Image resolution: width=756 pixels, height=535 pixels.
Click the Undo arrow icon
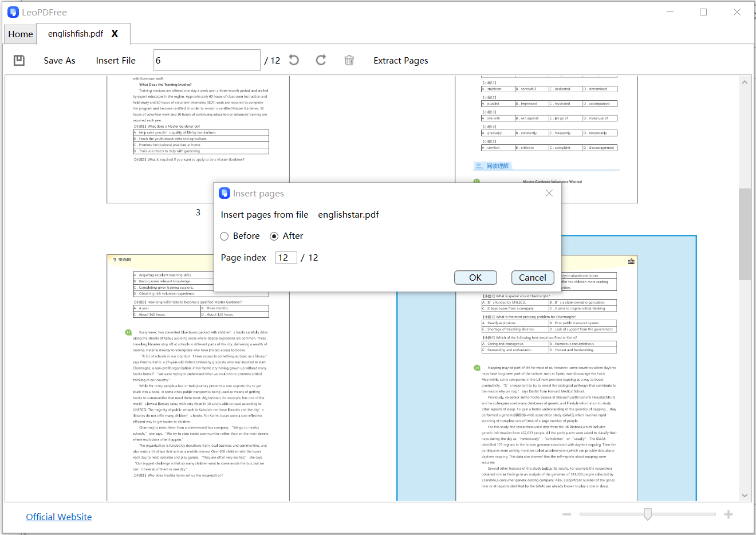[x=293, y=60]
